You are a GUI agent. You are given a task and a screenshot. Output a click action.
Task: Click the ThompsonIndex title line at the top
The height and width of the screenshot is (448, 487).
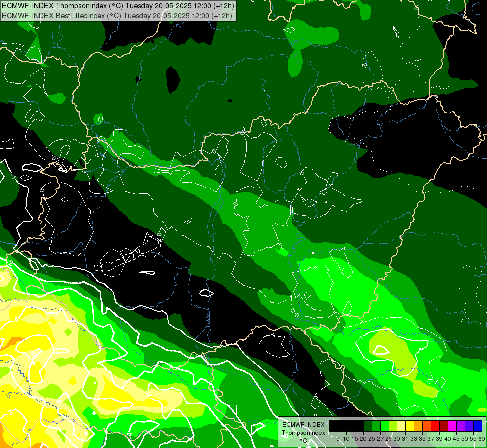(118, 5)
